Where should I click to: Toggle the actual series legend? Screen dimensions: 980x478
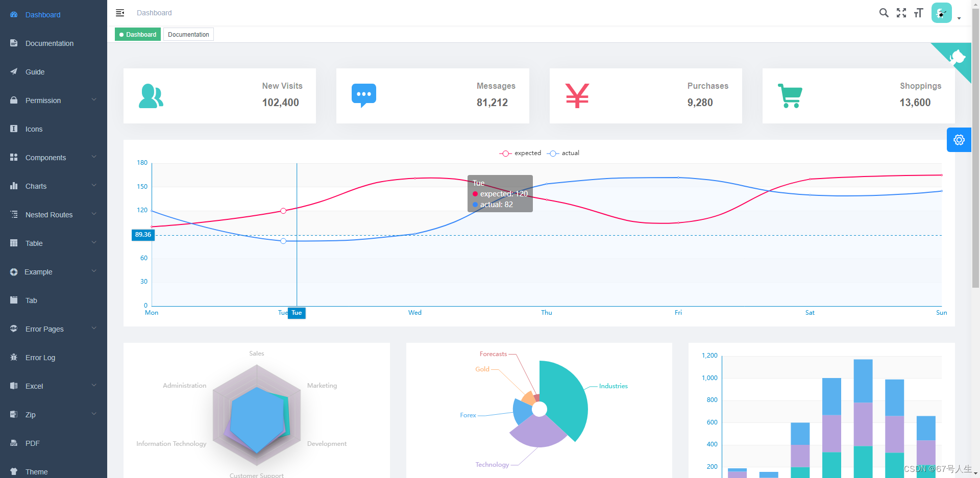pos(563,153)
